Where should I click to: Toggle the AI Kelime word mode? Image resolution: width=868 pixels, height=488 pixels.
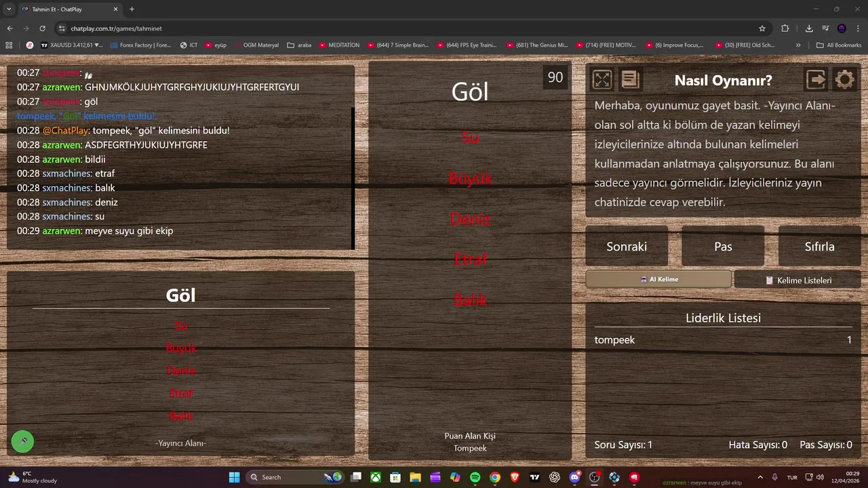[x=658, y=279]
